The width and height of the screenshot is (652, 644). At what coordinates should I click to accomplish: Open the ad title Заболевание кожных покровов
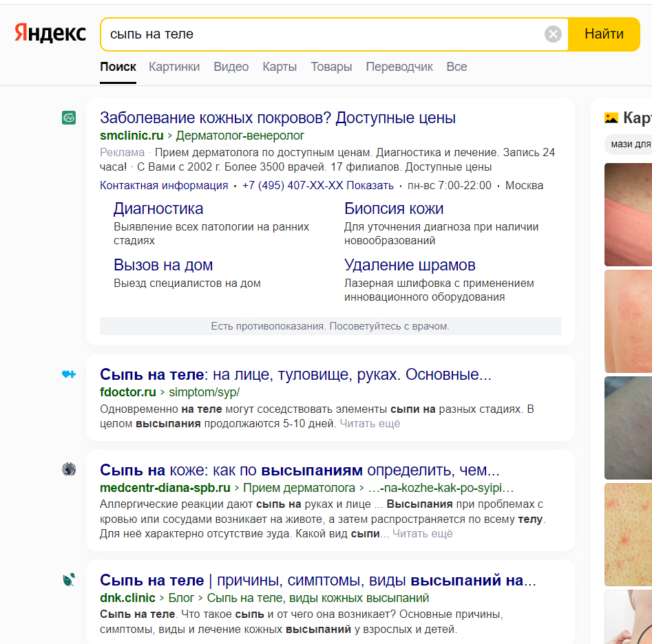[277, 118]
